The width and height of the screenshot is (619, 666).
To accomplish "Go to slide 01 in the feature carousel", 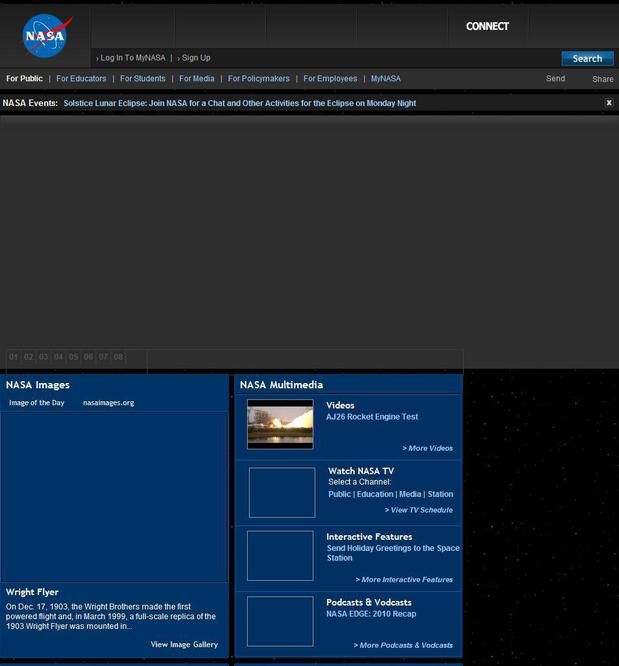I will (14, 357).
